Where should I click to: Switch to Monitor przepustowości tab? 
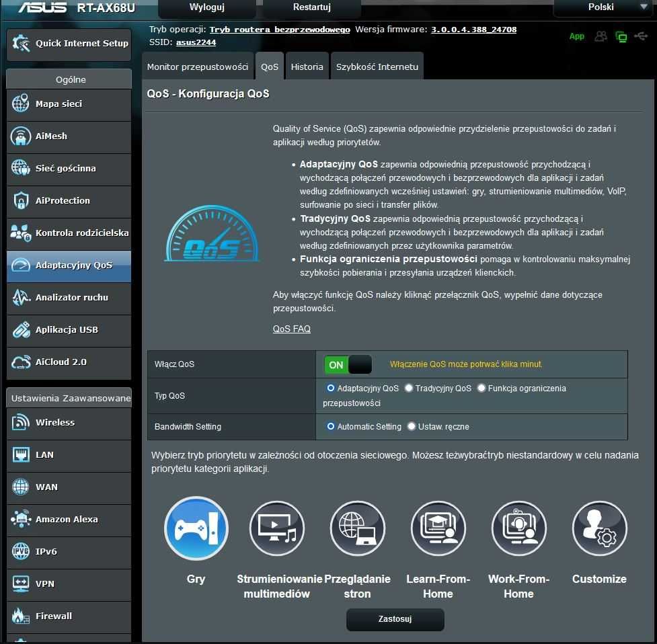click(x=198, y=67)
